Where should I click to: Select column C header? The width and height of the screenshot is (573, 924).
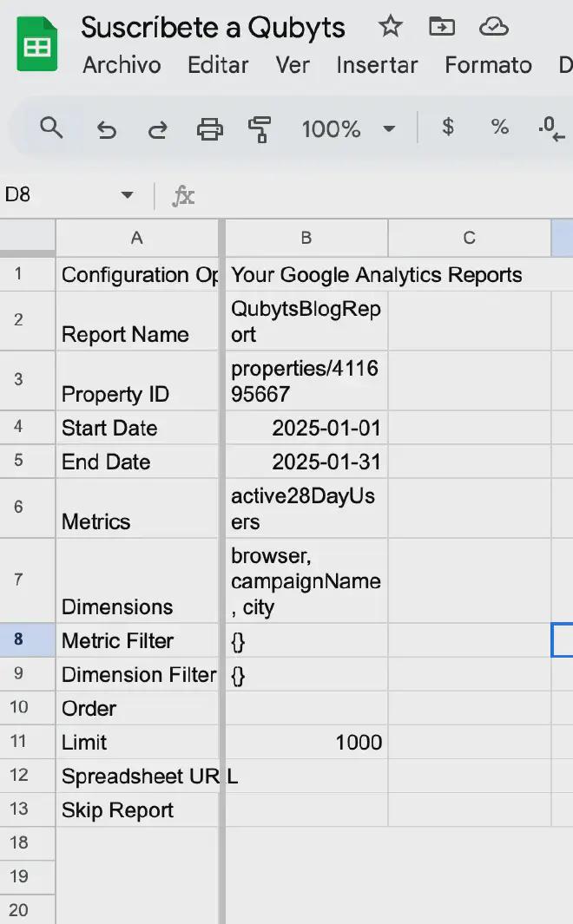click(469, 238)
